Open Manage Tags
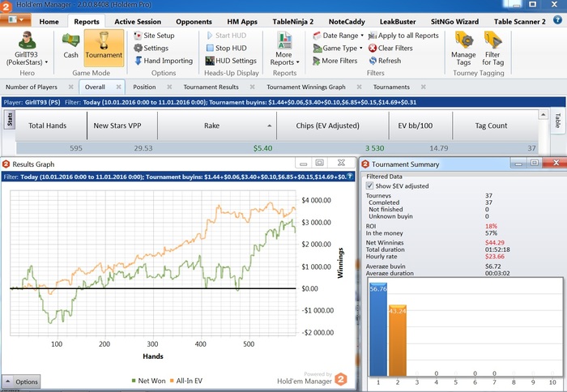 click(463, 49)
